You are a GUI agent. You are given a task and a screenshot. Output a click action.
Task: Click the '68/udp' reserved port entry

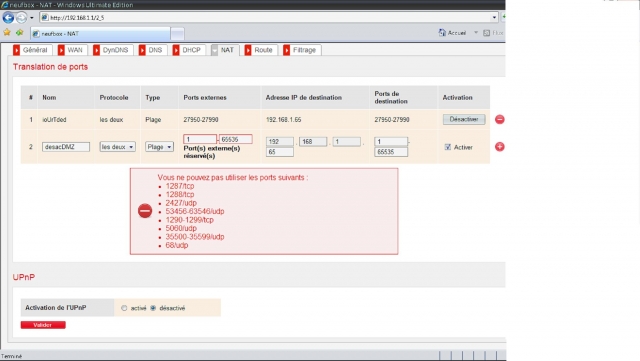177,245
